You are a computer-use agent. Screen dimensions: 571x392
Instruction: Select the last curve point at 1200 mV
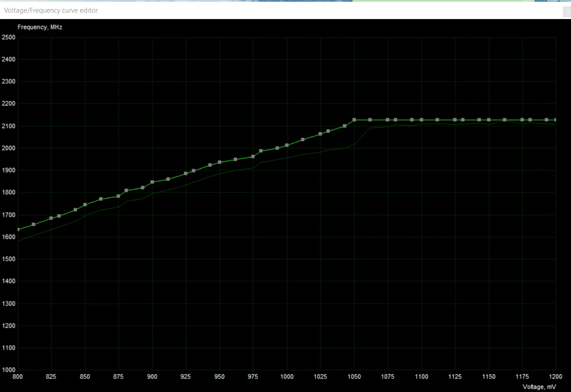point(556,120)
